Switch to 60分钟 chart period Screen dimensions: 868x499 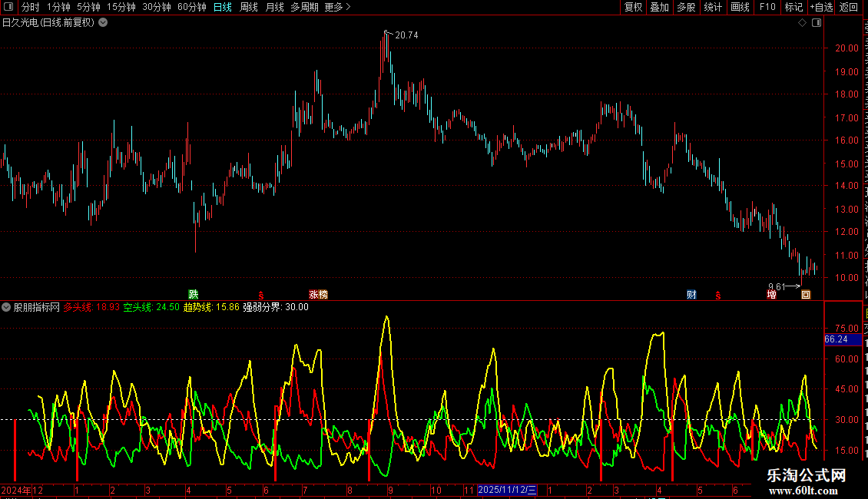[x=192, y=7]
